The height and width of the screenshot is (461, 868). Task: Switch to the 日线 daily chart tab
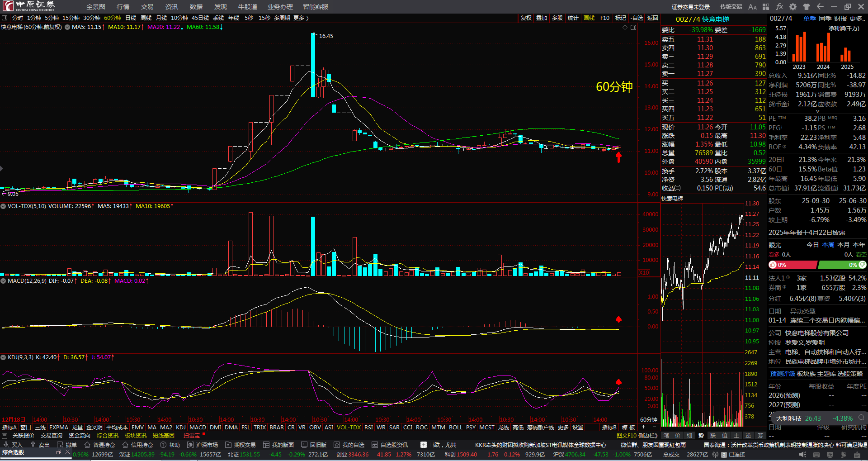(x=131, y=18)
